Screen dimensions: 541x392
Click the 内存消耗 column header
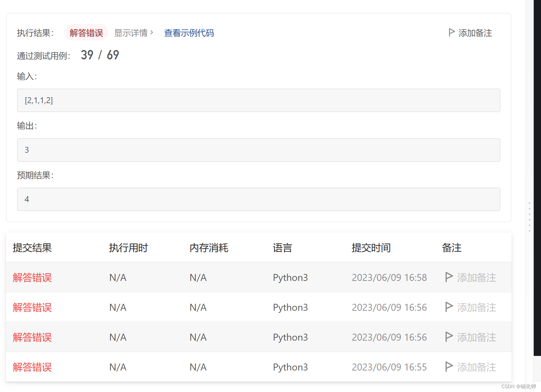pos(209,248)
